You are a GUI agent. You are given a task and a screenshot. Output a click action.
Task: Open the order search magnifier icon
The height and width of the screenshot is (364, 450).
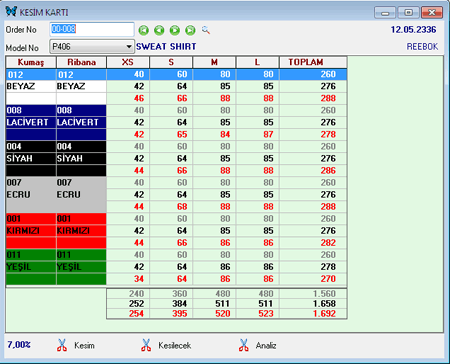pyautogui.click(x=206, y=30)
